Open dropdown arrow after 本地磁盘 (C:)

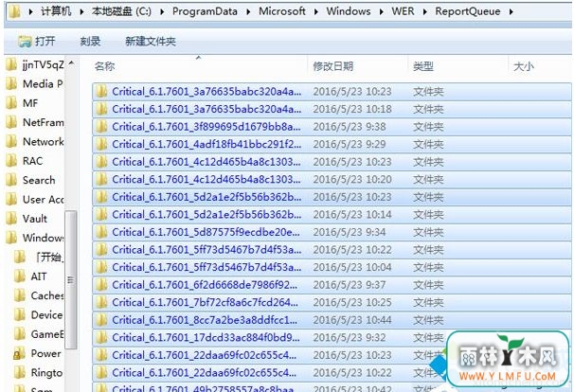point(162,12)
